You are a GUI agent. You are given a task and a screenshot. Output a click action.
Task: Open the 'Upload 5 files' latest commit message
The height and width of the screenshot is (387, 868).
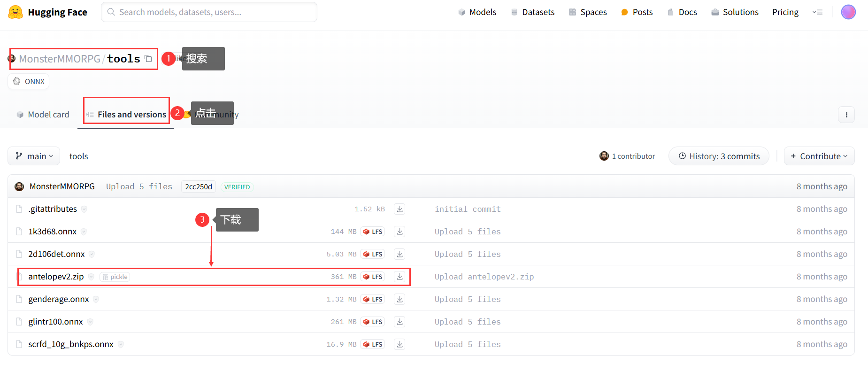coord(139,186)
